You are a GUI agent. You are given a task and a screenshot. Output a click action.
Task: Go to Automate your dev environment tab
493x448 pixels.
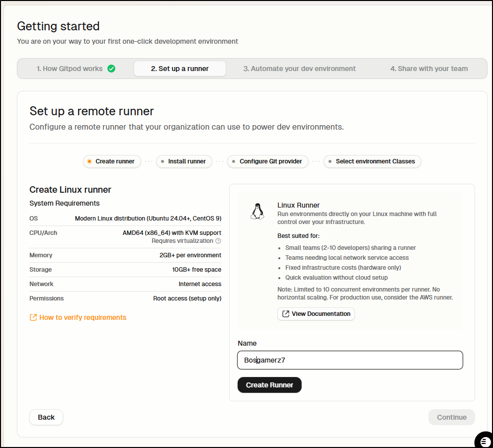click(299, 69)
